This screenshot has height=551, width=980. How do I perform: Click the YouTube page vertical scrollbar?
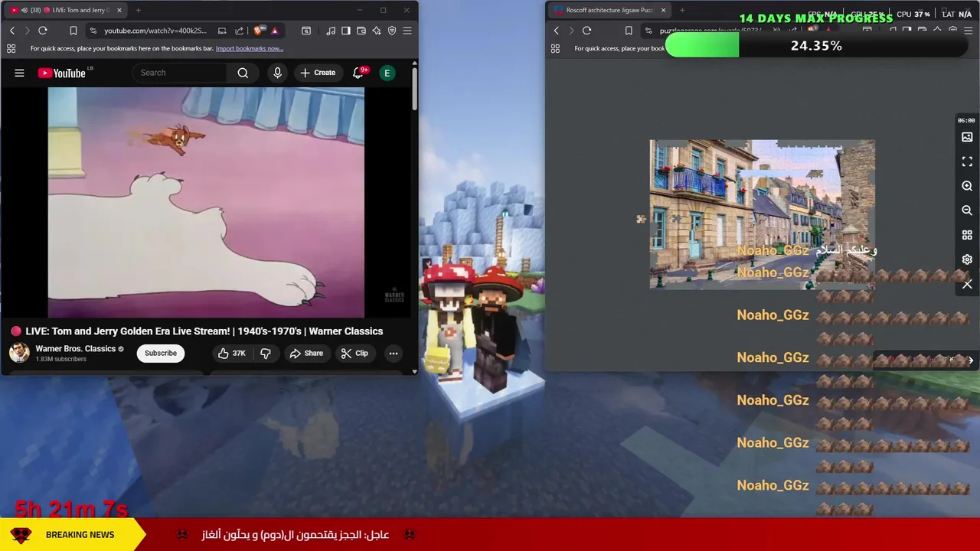414,88
